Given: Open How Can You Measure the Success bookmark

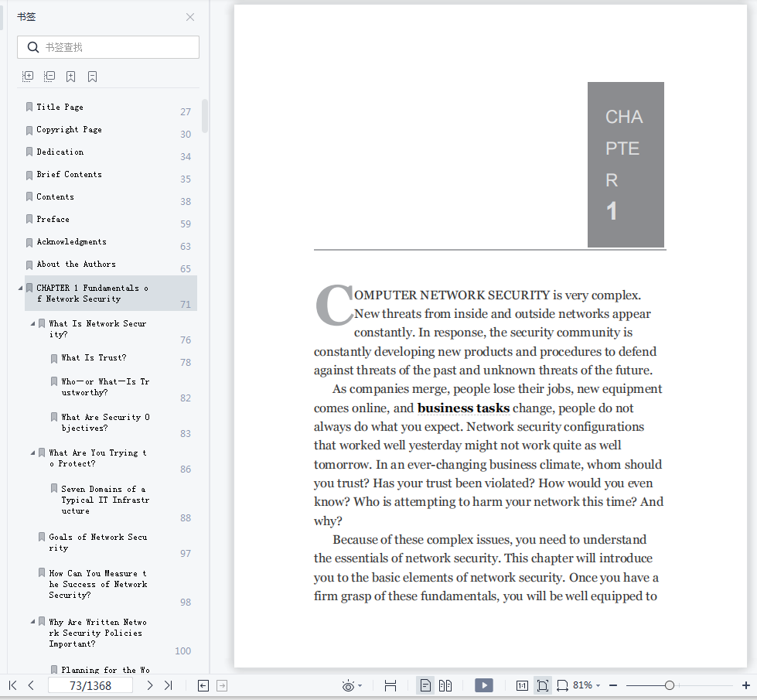Looking at the screenshot, I should pyautogui.click(x=97, y=584).
